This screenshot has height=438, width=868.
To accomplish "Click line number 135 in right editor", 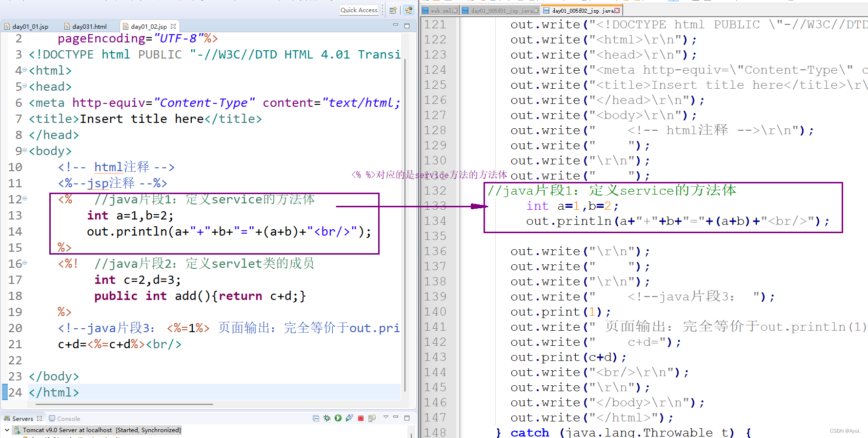I will click(x=435, y=236).
